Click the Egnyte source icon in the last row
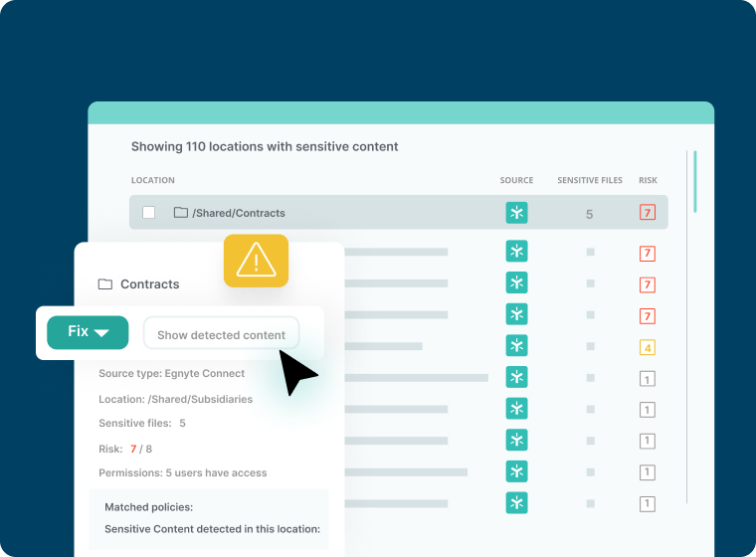Image resolution: width=756 pixels, height=557 pixels. tap(516, 503)
